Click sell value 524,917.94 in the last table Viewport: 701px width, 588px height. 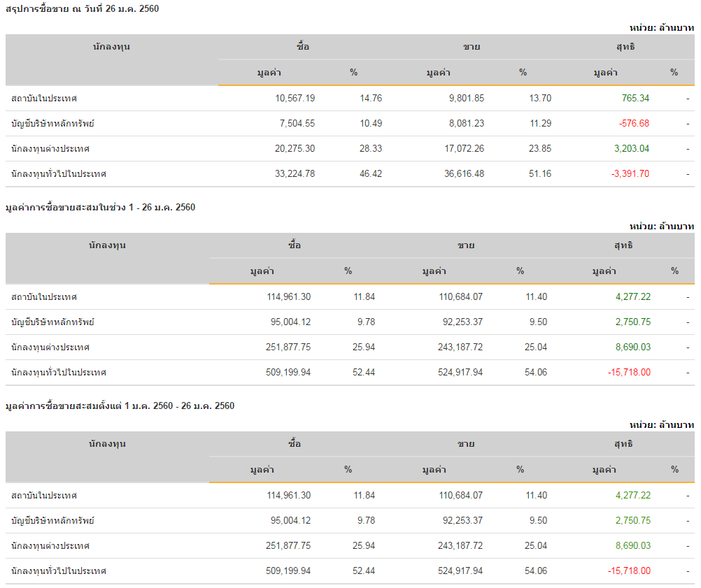click(x=460, y=571)
